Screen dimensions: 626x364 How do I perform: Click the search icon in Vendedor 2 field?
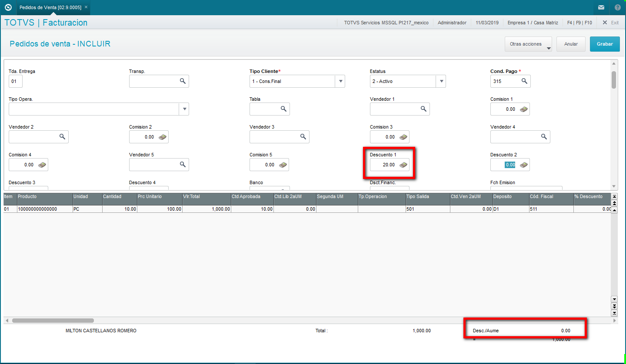coord(62,137)
